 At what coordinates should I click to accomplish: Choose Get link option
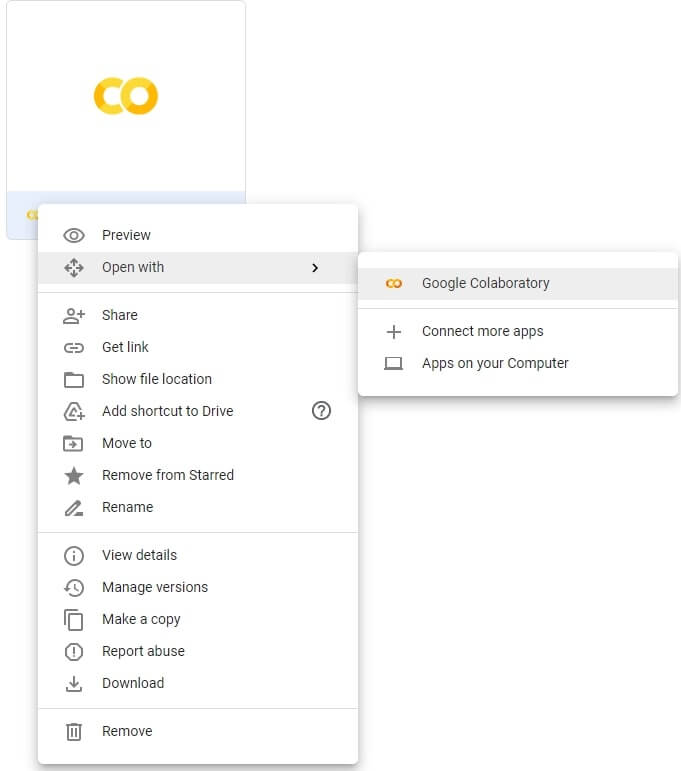(198, 347)
